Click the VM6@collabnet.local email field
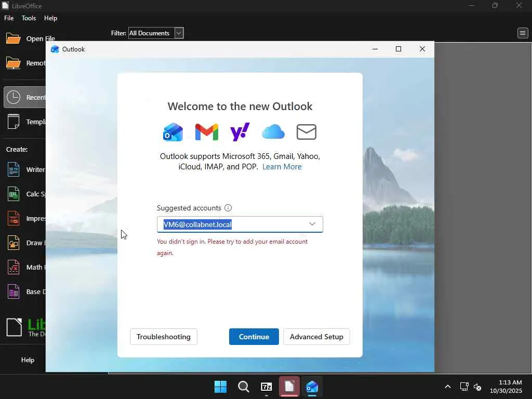Image resolution: width=532 pixels, height=399 pixels. click(x=240, y=224)
